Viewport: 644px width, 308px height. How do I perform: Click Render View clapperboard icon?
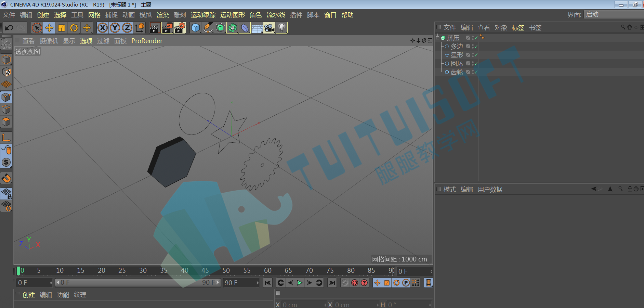pyautogui.click(x=155, y=28)
